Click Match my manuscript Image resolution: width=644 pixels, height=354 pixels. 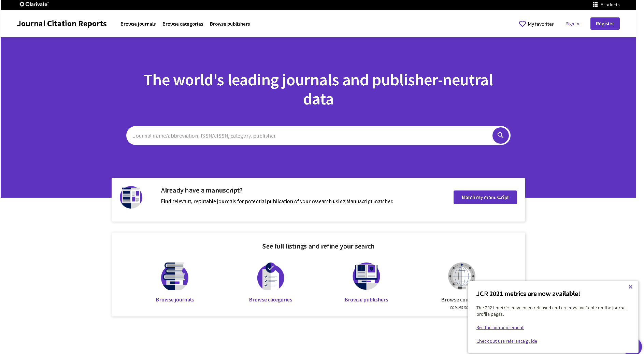[x=485, y=197]
